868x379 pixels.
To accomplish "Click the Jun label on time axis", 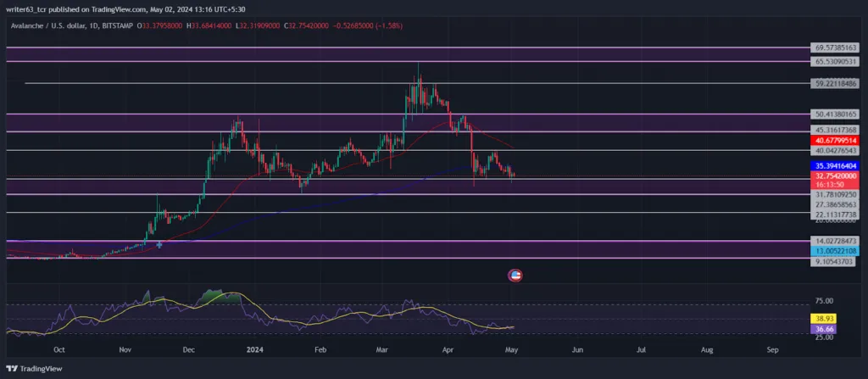I will click(x=577, y=350).
